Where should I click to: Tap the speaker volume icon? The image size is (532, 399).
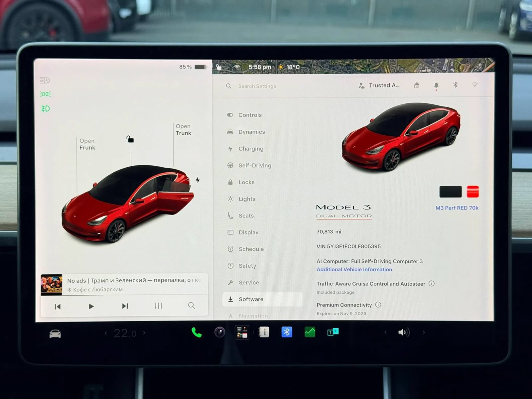[x=404, y=332]
